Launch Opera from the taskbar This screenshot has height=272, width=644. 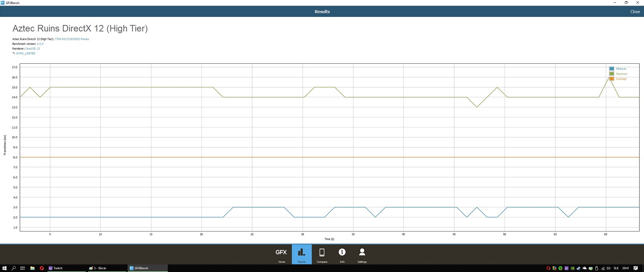click(x=41, y=268)
